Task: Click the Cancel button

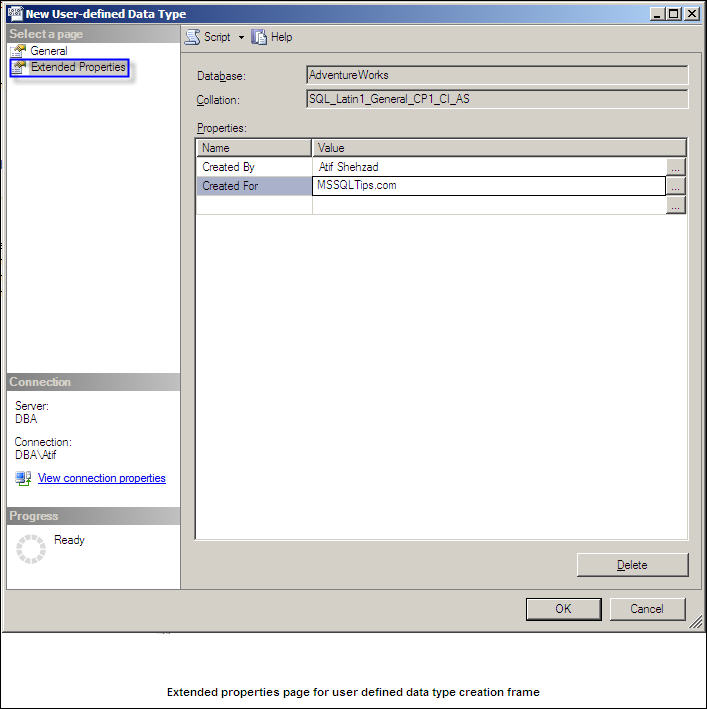Action: [x=647, y=609]
